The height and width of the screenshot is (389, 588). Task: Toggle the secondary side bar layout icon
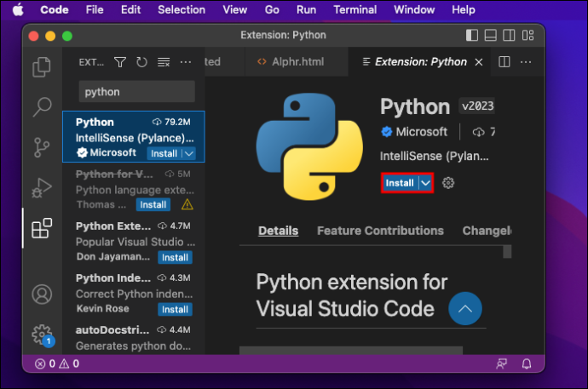509,35
